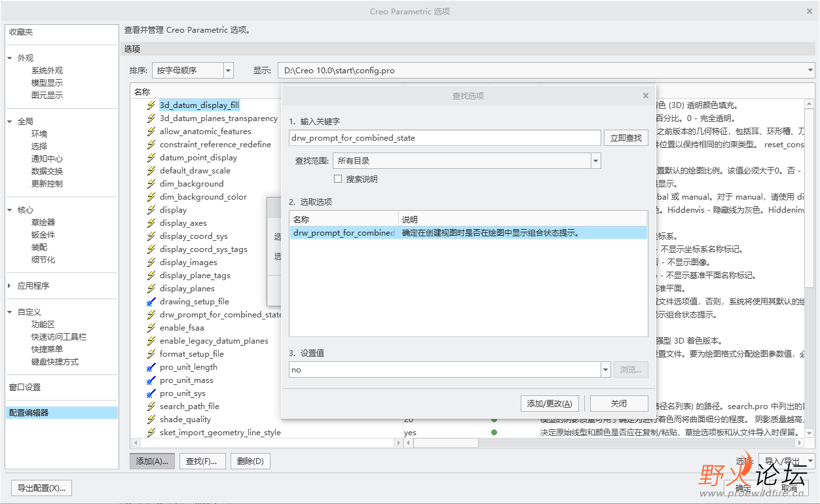Image resolution: width=820 pixels, height=504 pixels.
Task: Click lightning icon beside enable_fsaa
Action: [x=151, y=328]
